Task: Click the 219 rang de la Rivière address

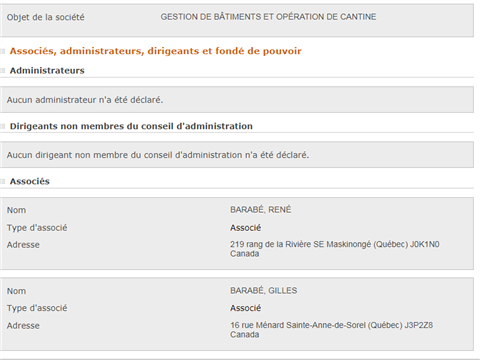Action: click(x=335, y=249)
